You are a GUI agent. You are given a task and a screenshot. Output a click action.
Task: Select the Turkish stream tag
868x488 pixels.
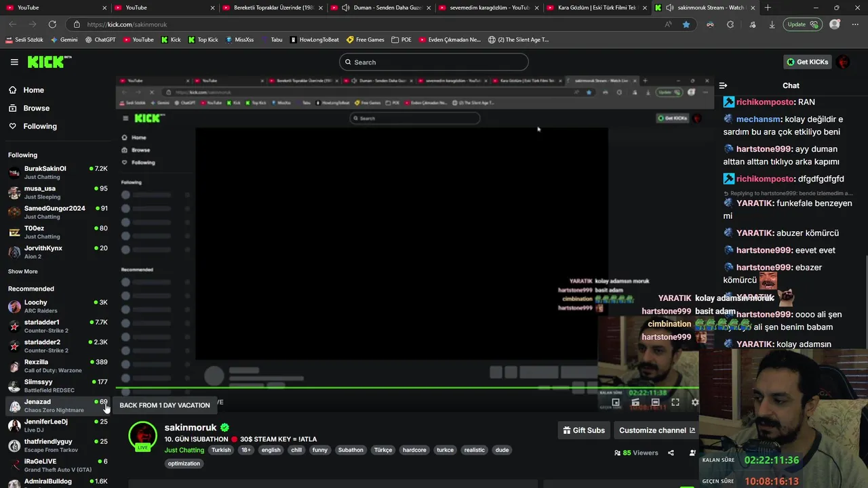[x=221, y=450]
